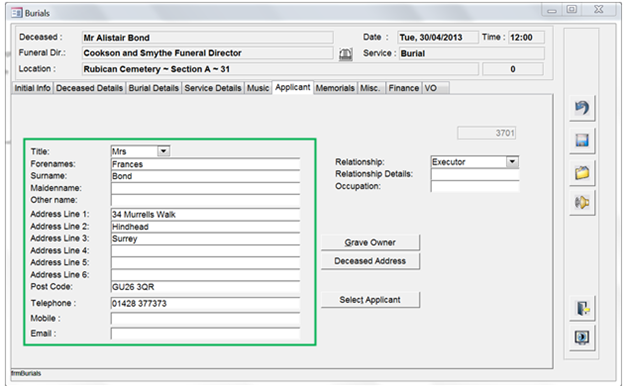Click the Post Code field GU26 3QR
Viewport: 623px width, 386px height.
tap(205, 287)
